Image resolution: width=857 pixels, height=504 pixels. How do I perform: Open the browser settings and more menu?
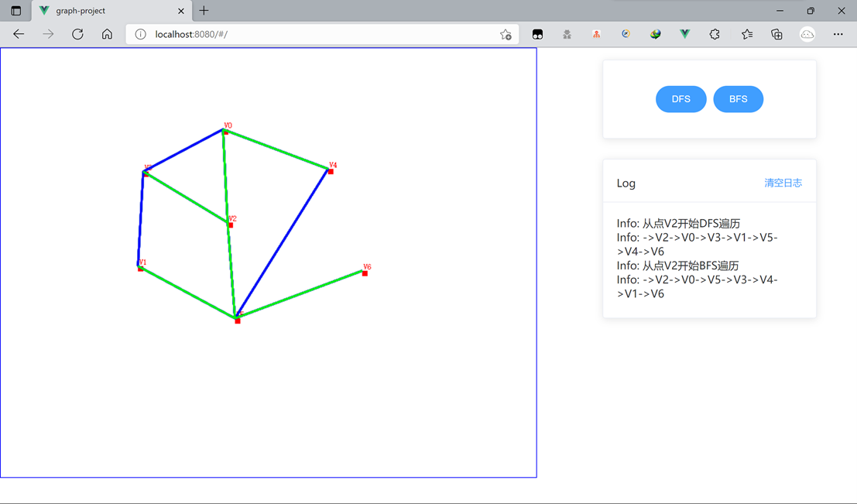pos(838,34)
